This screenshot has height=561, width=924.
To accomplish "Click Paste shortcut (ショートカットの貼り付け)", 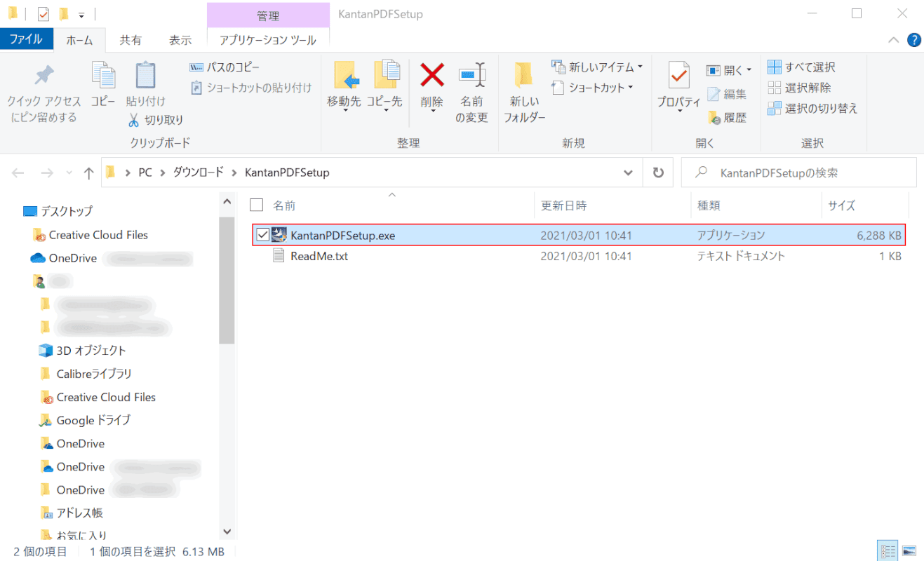I will (251, 88).
